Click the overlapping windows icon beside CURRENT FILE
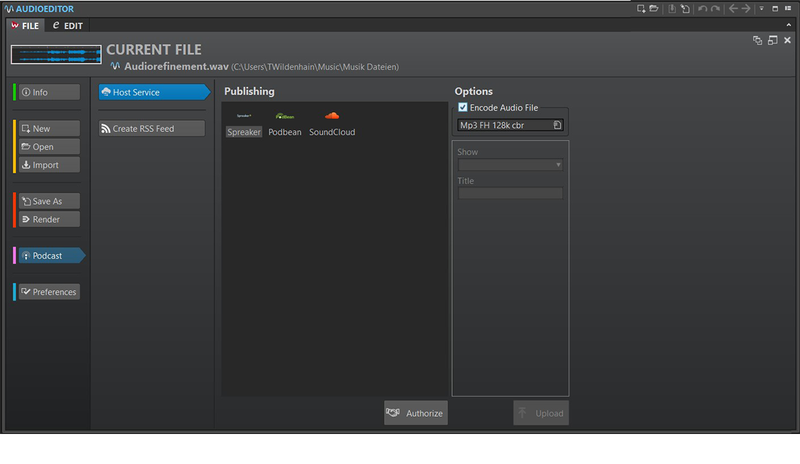The height and width of the screenshot is (464, 800). [x=758, y=40]
